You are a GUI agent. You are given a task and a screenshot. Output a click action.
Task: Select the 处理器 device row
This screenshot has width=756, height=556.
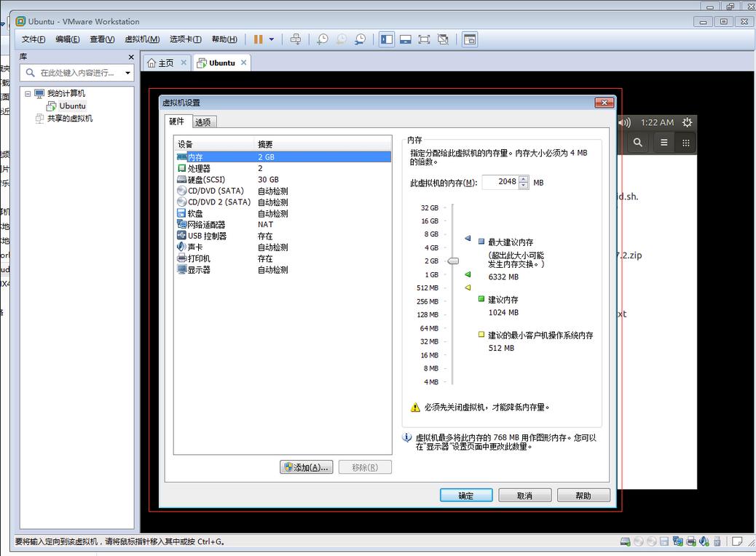tap(283, 169)
